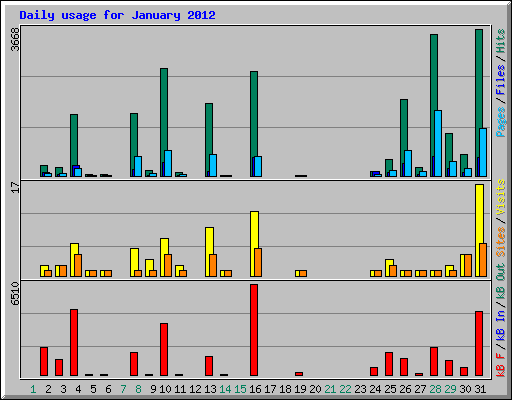Click the day 4 label on x-axis
512x400 pixels.
(x=78, y=389)
